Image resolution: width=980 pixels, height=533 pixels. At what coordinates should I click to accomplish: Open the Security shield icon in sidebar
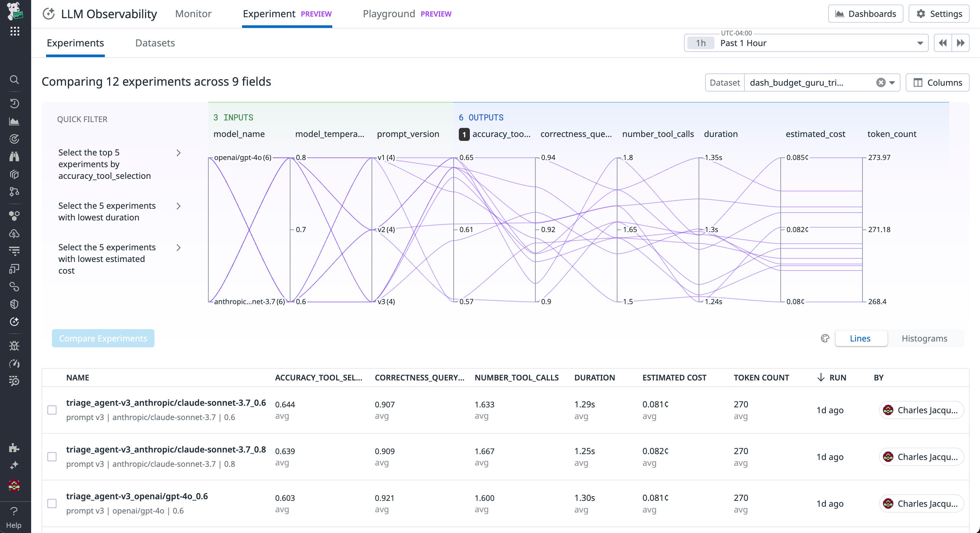tap(15, 304)
